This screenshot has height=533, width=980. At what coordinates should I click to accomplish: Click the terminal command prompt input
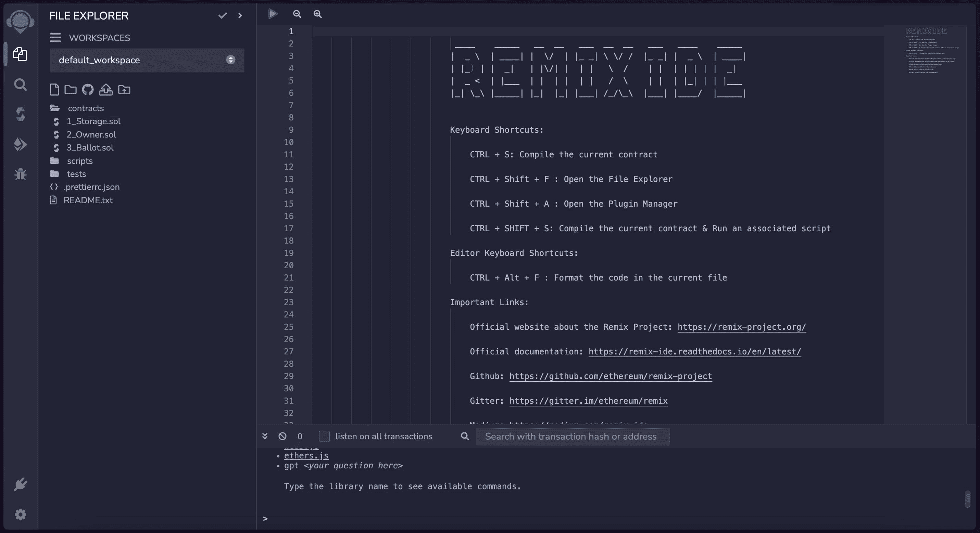[x=616, y=519]
